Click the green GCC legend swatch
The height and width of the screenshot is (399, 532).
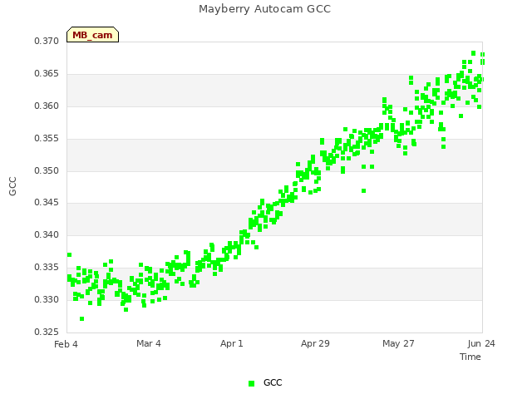(x=251, y=383)
